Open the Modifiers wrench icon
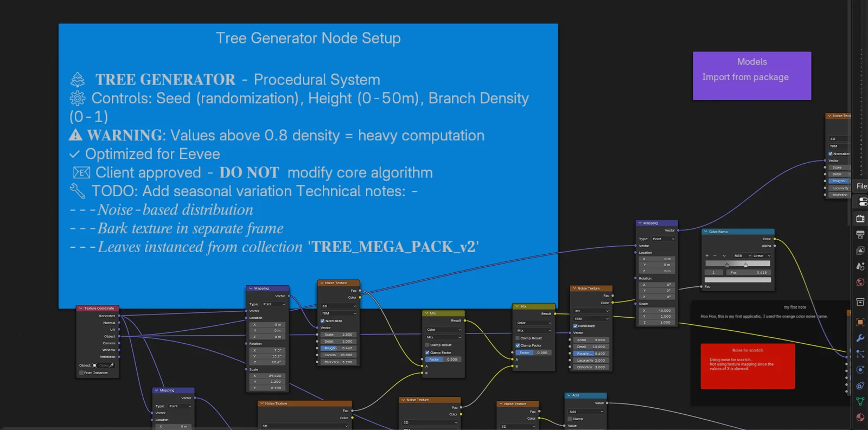This screenshot has width=868, height=430. tap(860, 338)
